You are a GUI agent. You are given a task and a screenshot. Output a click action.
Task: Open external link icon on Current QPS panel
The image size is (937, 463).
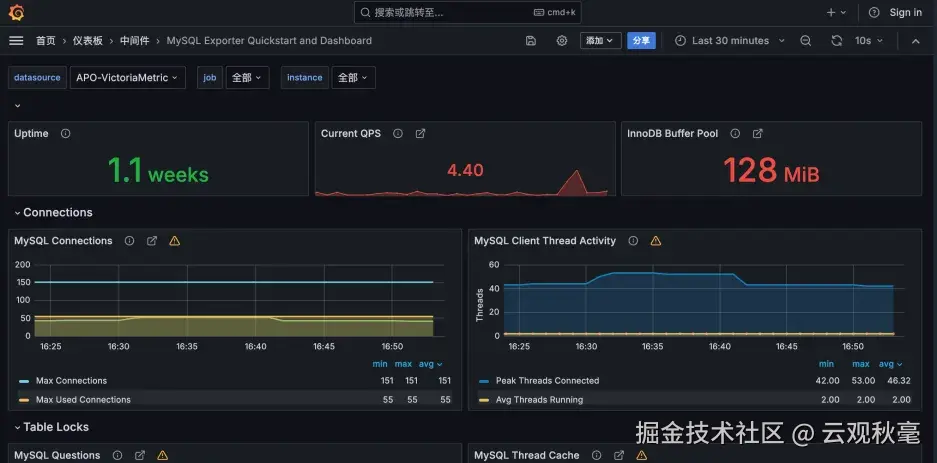(420, 134)
